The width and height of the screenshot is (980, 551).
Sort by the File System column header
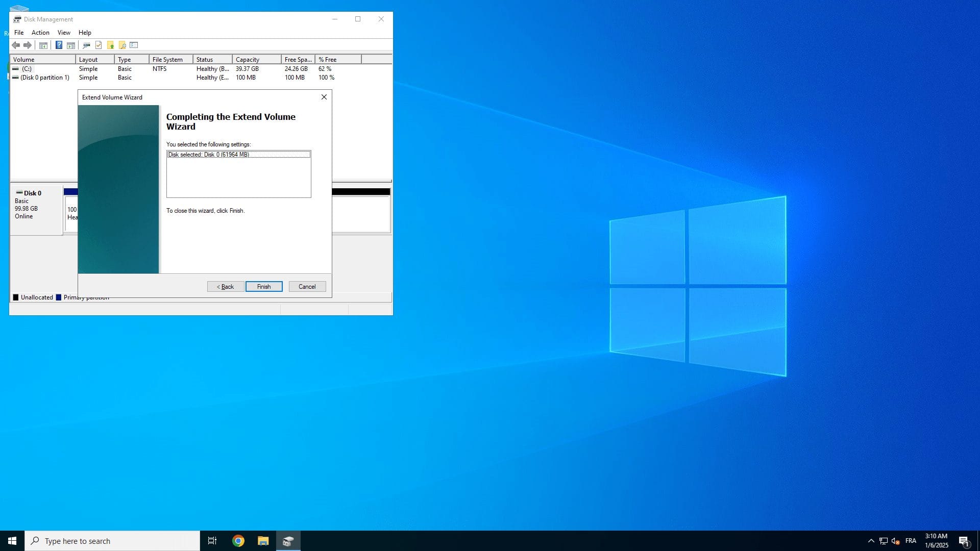171,60
